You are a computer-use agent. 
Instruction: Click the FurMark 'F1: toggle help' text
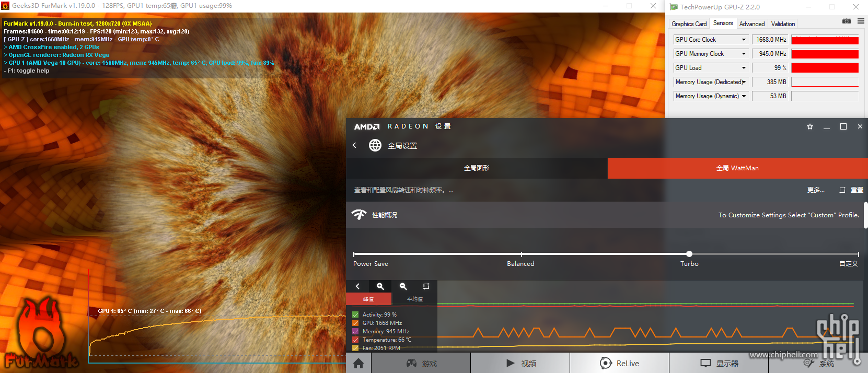click(x=27, y=71)
